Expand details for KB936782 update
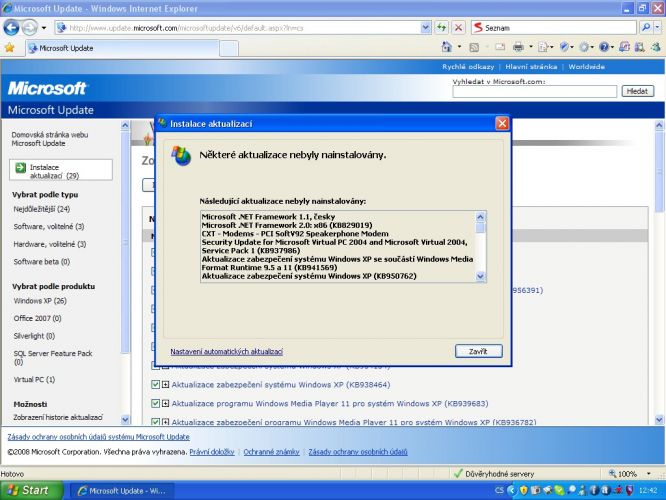 166,422
